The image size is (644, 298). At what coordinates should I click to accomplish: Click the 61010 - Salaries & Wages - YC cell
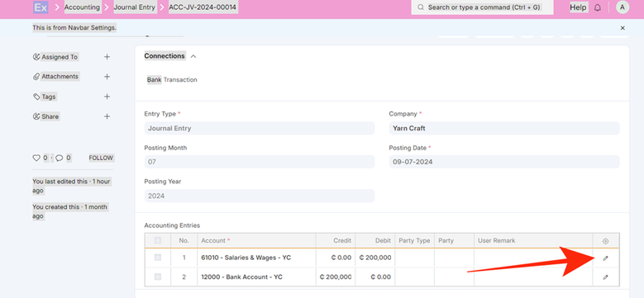click(x=257, y=258)
